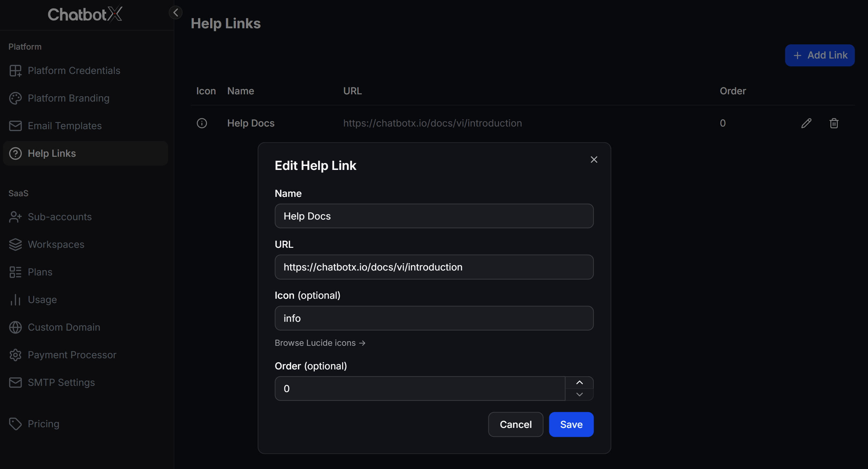Image resolution: width=868 pixels, height=469 pixels.
Task: Click the Payment Processor gear icon
Action: [15, 355]
